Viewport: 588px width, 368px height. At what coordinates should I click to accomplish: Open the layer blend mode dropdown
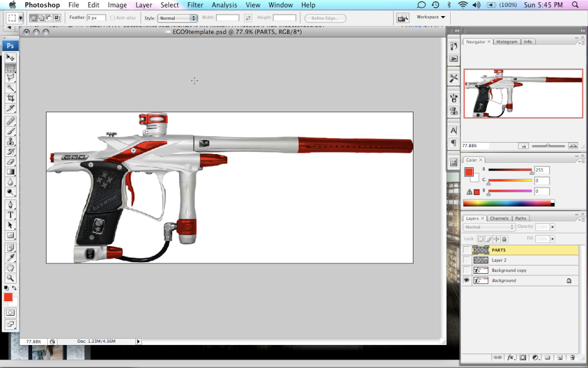(489, 227)
